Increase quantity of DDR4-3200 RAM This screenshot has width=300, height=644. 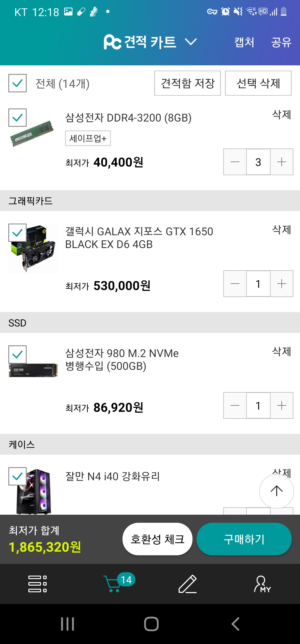click(281, 162)
